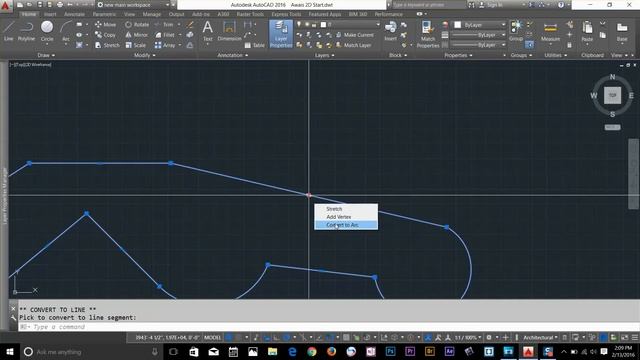Image resolution: width=640 pixels, height=360 pixels.
Task: Click the Mirror tool
Action: click(137, 35)
